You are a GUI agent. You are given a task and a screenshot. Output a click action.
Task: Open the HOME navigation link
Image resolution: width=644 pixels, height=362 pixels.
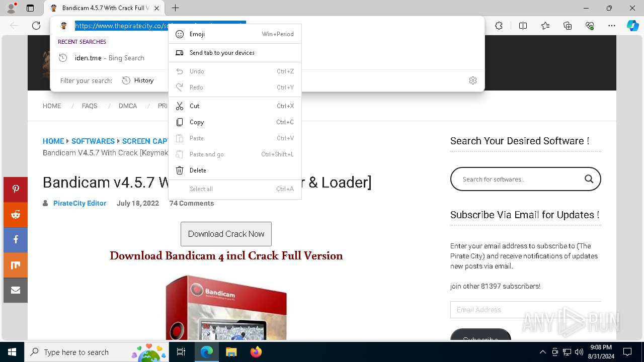[52, 106]
